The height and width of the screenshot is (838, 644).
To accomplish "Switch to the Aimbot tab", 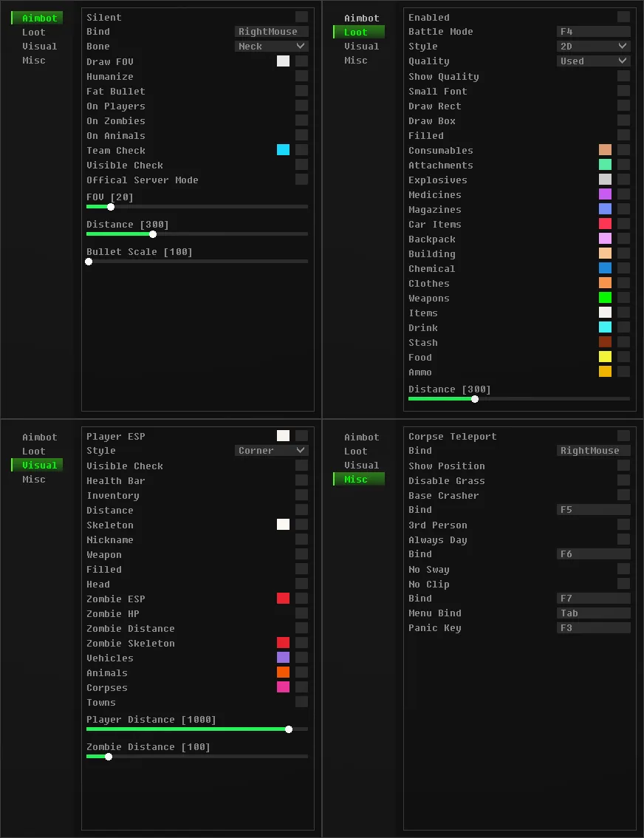I will [x=35, y=17].
